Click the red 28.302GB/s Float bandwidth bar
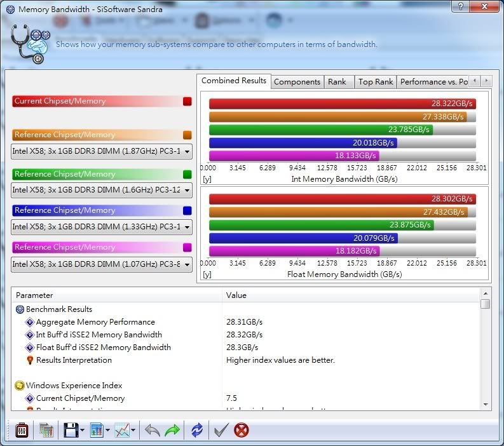The width and height of the screenshot is (504, 446). (343, 199)
